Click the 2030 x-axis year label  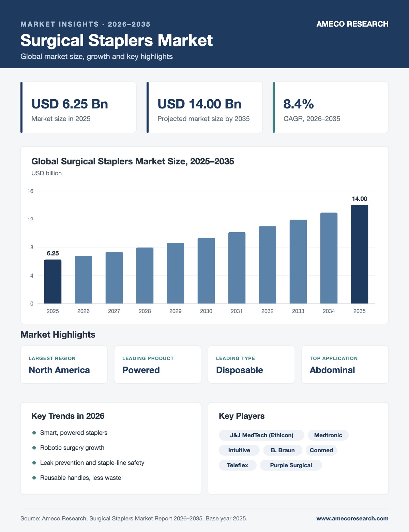tap(206, 311)
